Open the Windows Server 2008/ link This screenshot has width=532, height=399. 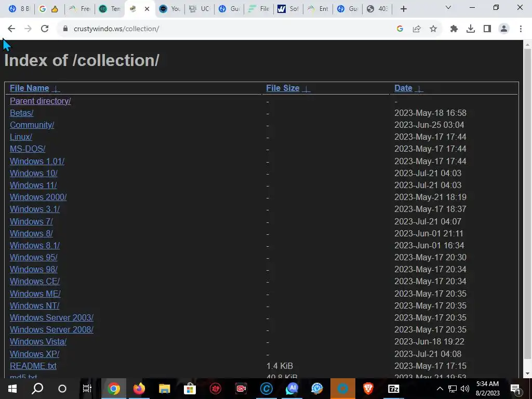(51, 330)
